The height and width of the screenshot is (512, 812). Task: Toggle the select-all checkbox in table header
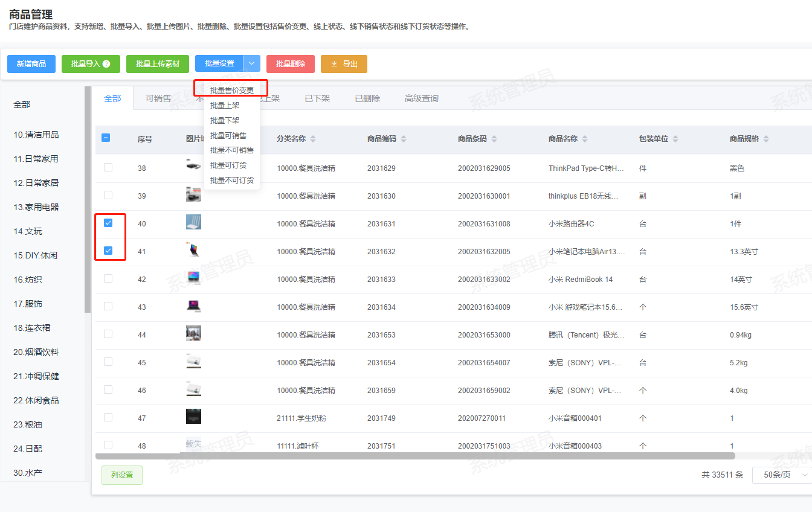(106, 138)
